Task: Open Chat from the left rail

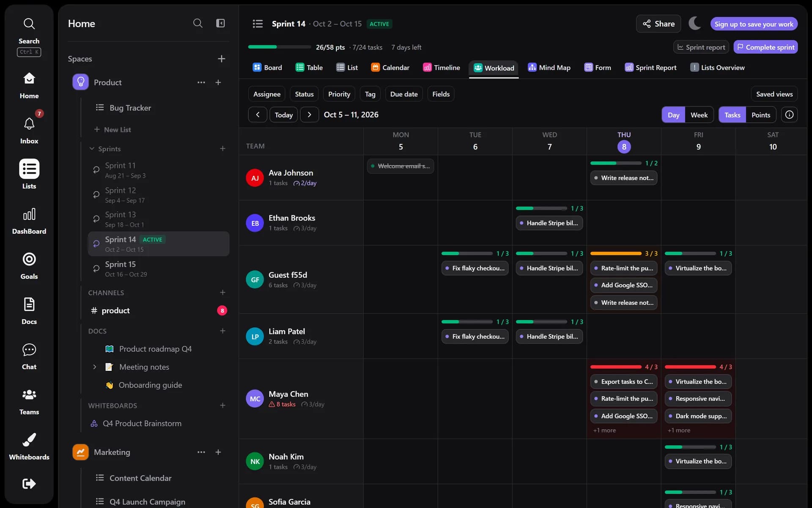Action: coord(29,356)
